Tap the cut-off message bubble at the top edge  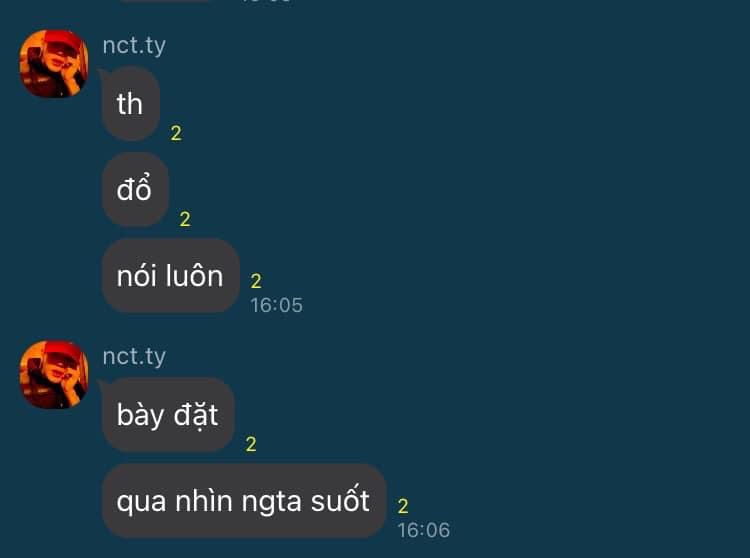tap(164, 1)
